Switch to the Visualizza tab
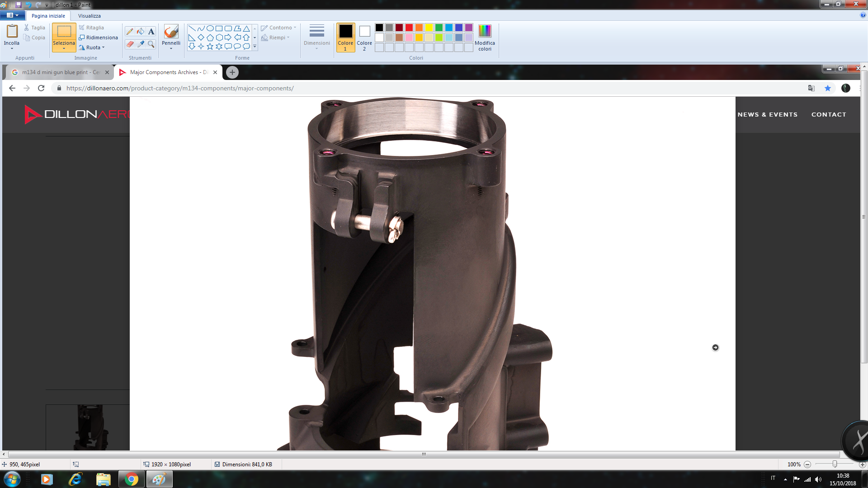This screenshot has height=488, width=868. tap(89, 16)
